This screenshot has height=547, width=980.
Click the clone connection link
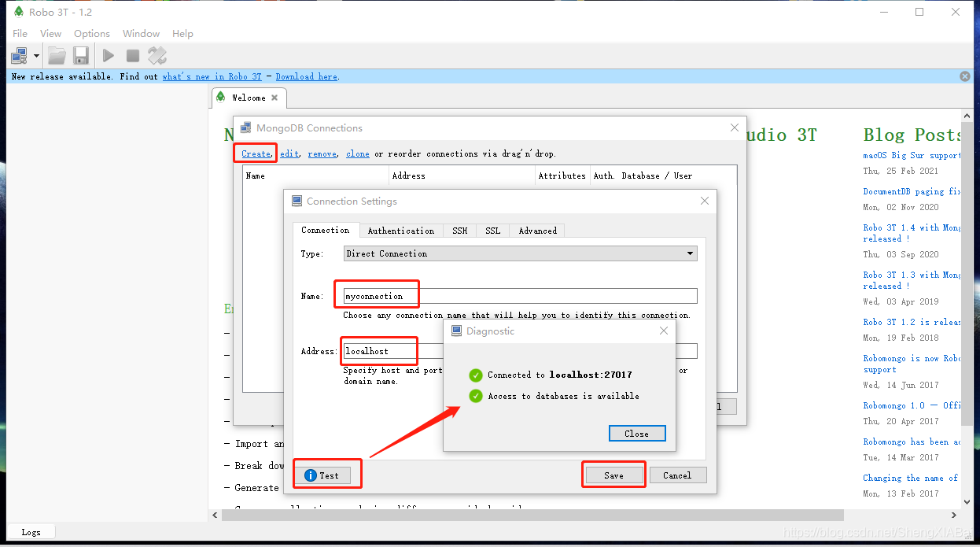point(358,153)
